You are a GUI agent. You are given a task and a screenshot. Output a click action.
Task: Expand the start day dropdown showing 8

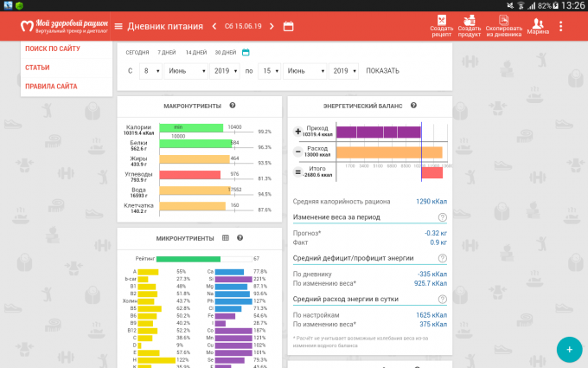150,71
